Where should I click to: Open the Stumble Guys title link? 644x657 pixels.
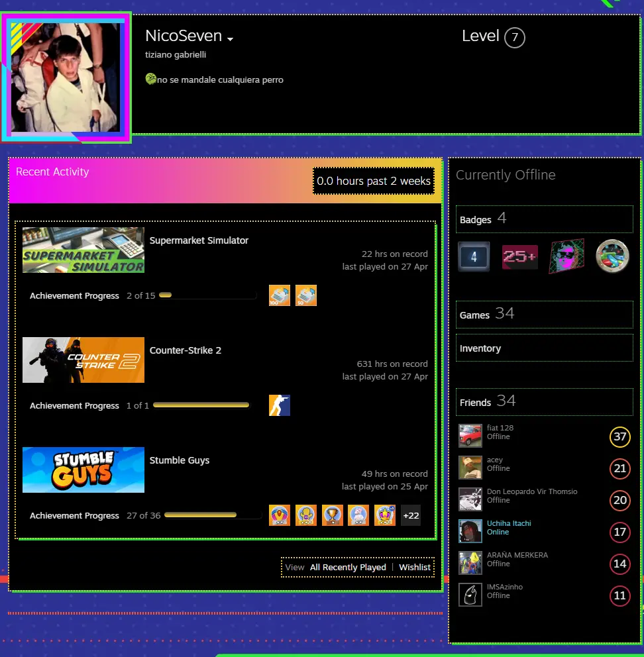pyautogui.click(x=180, y=460)
